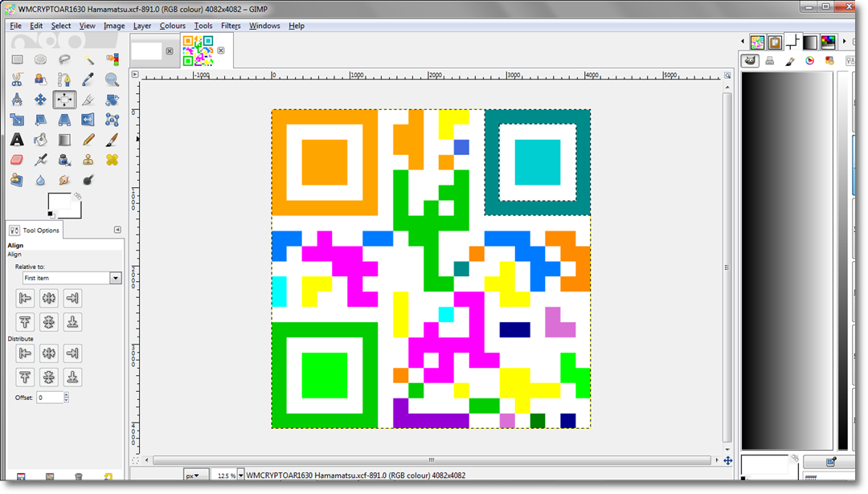868x494 pixels.
Task: Show previous dock tabs with left arrow
Action: click(743, 41)
